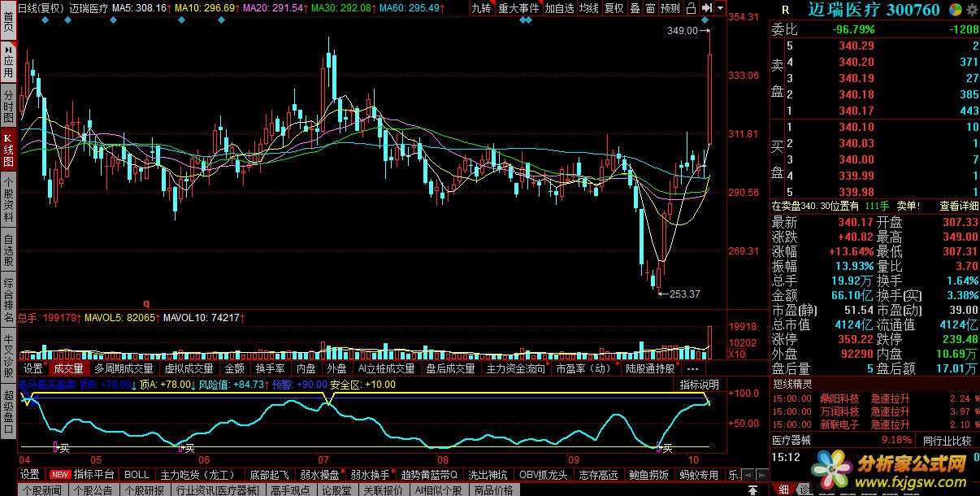Image resolution: width=980 pixels, height=496 pixels.
Task: Select the 成交量 volume tab
Action: (68, 368)
